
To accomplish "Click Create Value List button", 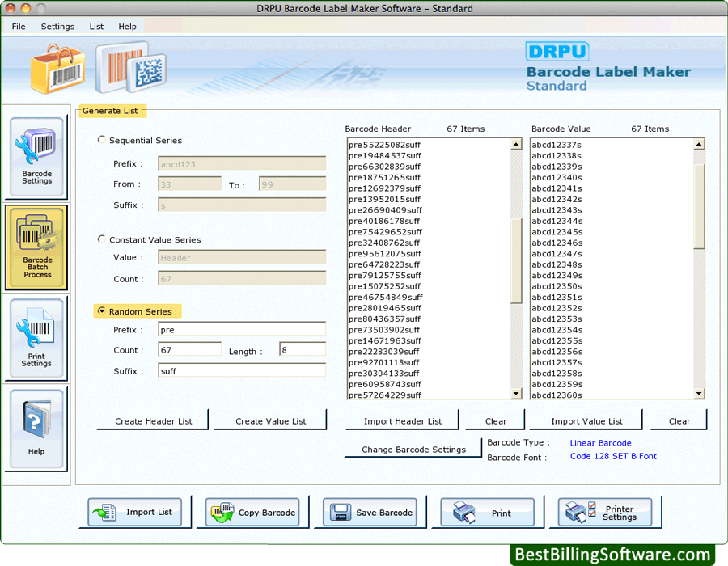I will coord(271,420).
